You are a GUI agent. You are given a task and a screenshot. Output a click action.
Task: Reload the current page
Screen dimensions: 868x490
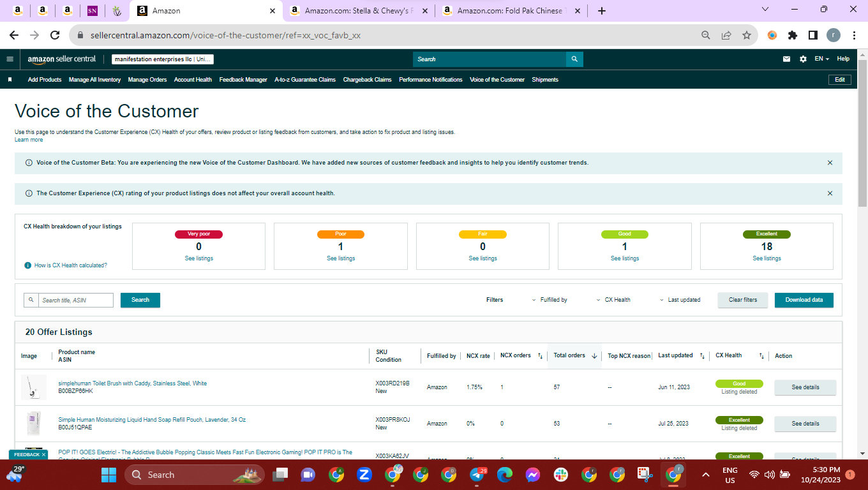point(55,35)
